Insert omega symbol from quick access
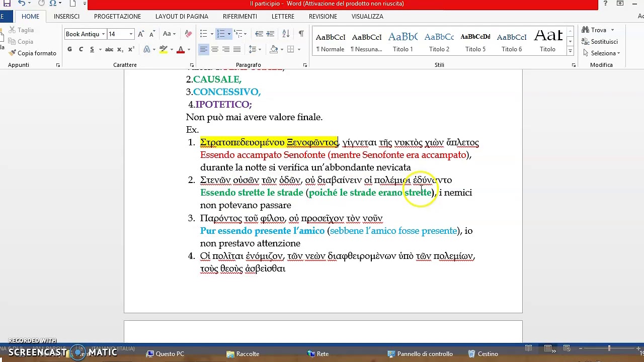Viewport: 644px width, 362px height. (x=52, y=4)
